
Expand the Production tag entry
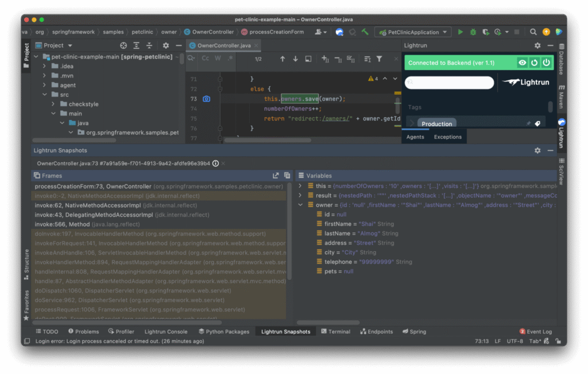pos(412,123)
